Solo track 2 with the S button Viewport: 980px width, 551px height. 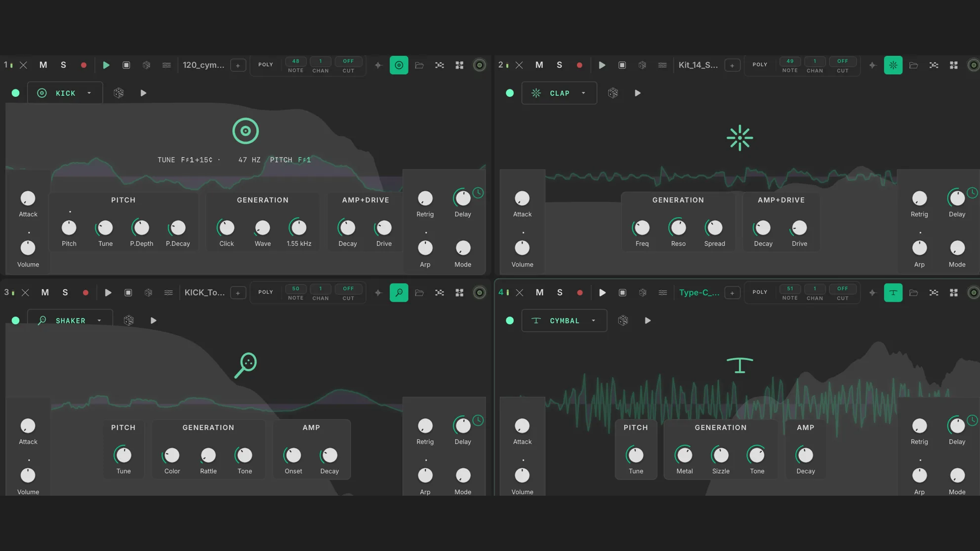coord(559,65)
